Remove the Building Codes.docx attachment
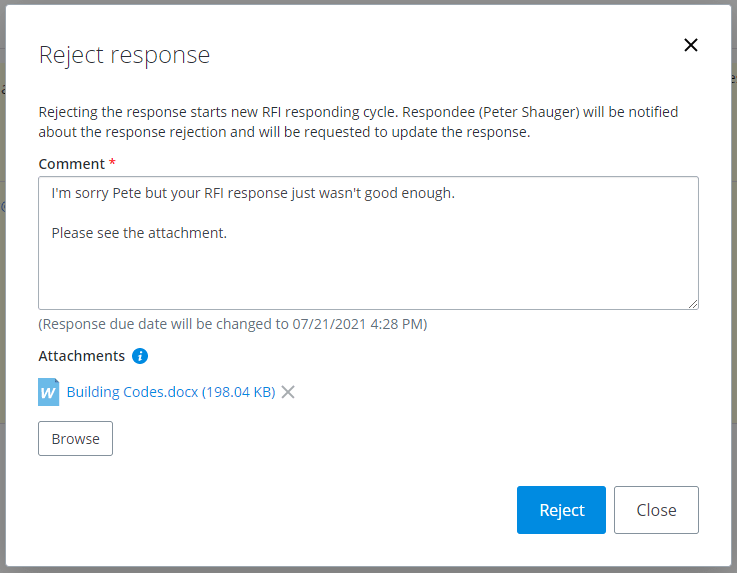The image size is (737, 573). tap(288, 392)
